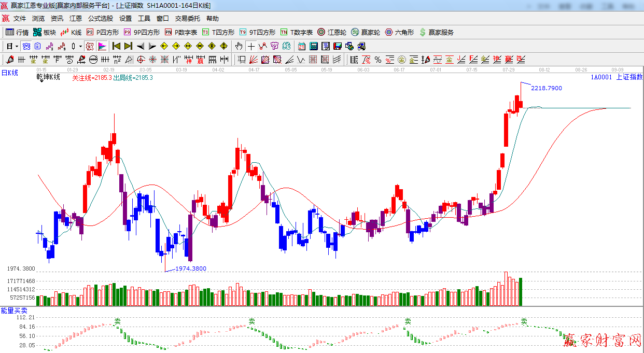Select the crosshair cursor tool
Image resolution: width=644 pixels, height=353 pixels.
tap(251, 46)
